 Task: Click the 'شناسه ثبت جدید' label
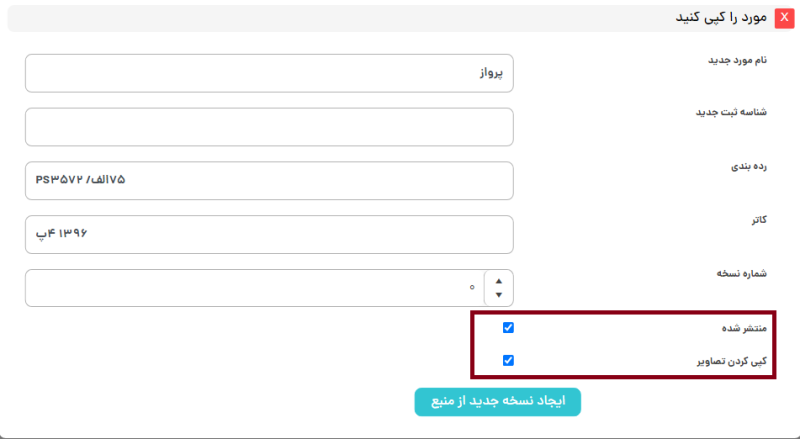(x=731, y=112)
